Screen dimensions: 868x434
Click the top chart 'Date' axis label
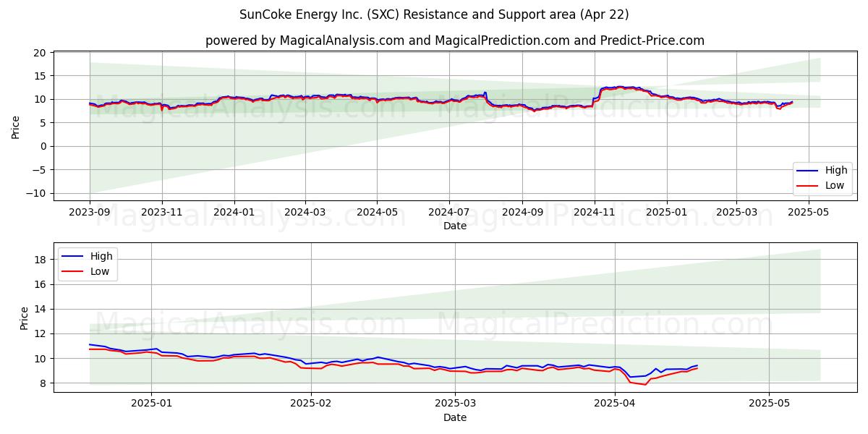point(455,226)
